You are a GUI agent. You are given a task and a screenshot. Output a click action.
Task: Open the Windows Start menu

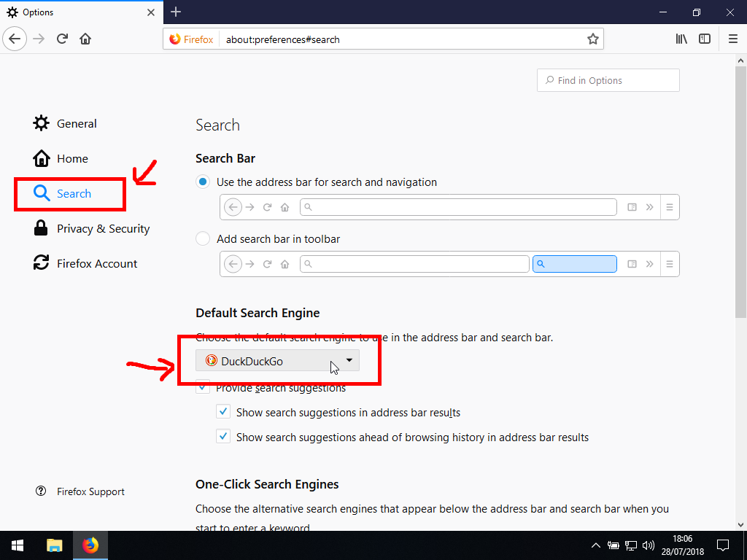coord(18,545)
